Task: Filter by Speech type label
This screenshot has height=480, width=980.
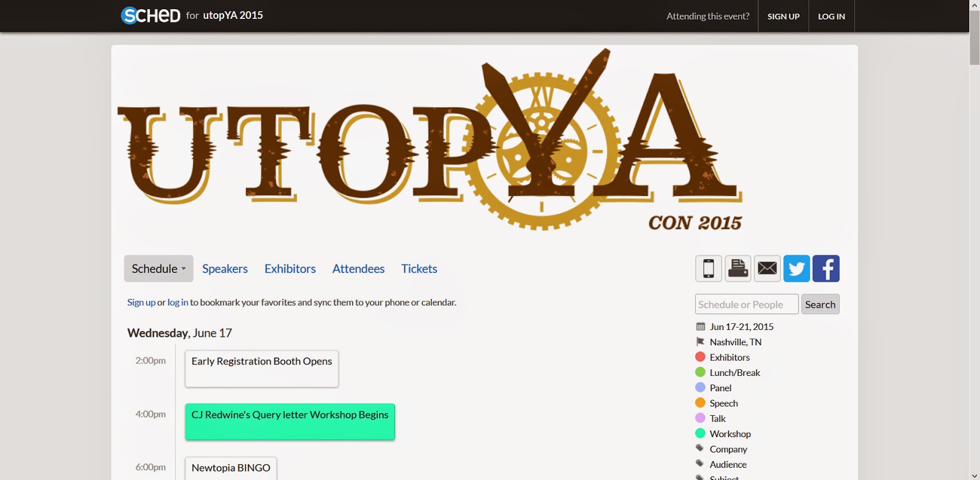Action: coord(724,403)
